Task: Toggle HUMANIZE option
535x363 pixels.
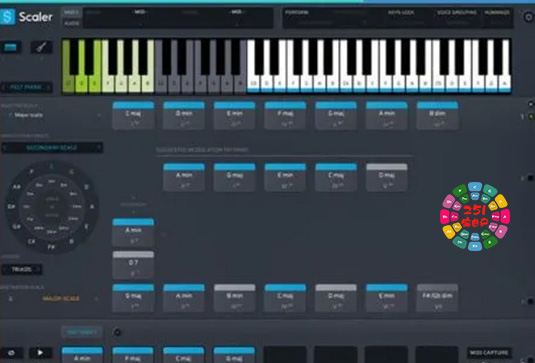Action: [x=497, y=13]
